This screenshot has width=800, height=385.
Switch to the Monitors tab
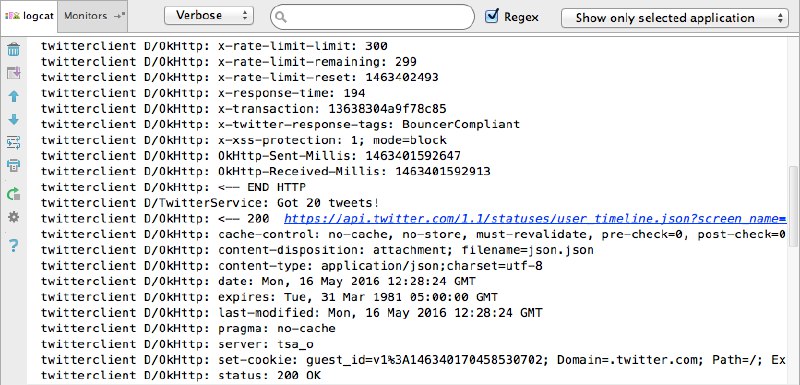[x=86, y=16]
